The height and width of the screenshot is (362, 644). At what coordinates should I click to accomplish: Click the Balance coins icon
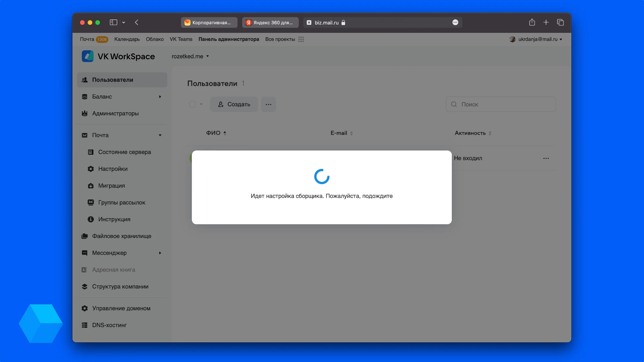click(x=85, y=97)
